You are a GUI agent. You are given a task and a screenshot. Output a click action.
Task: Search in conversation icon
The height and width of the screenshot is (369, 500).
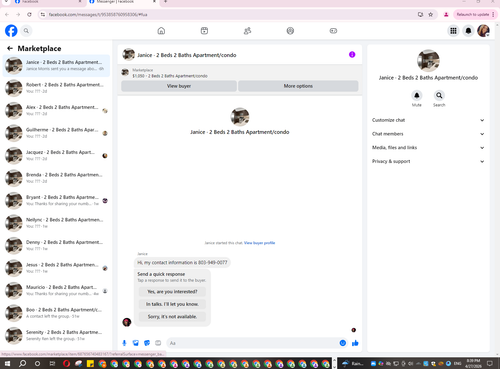point(439,95)
